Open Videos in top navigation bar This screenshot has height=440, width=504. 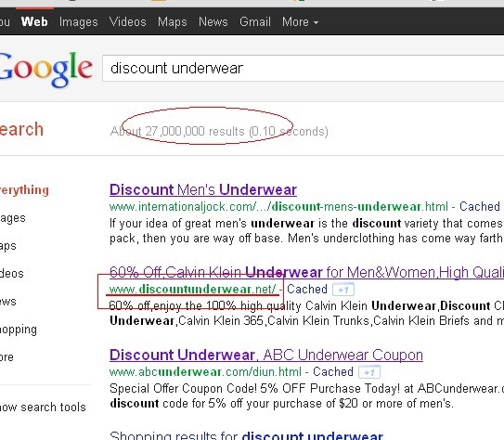127,22
